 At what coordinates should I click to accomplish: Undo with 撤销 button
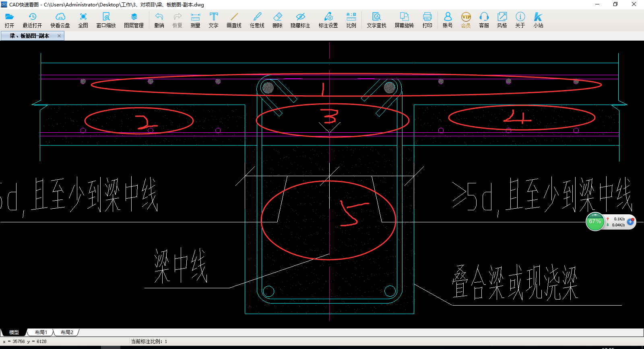159,20
